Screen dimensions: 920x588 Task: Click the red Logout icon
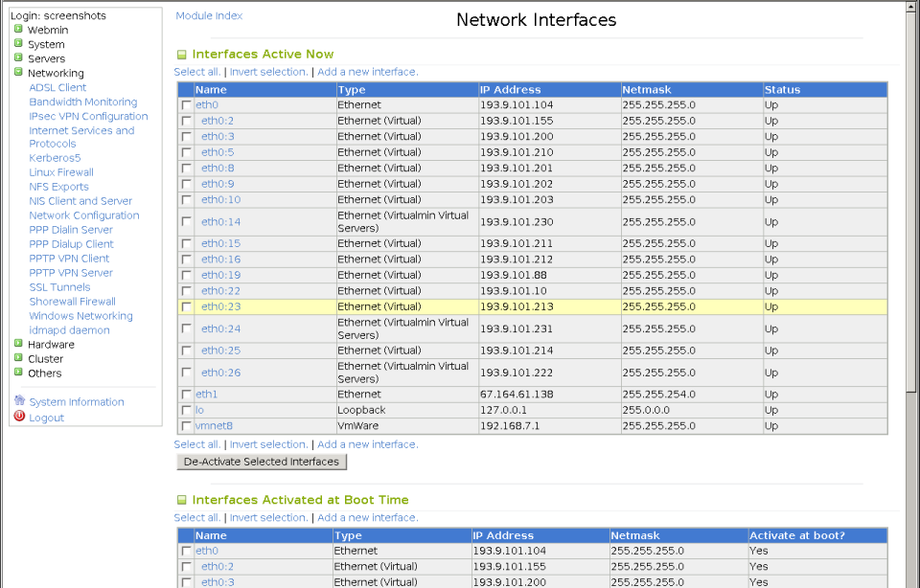coord(21,417)
